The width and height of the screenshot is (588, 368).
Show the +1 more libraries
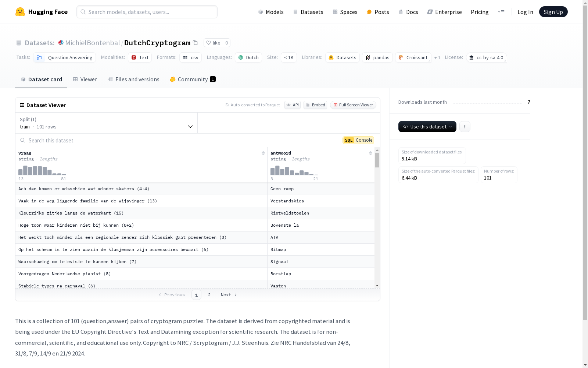437,57
